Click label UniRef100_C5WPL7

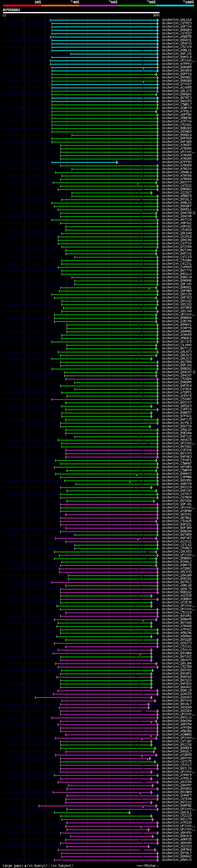[177, 104]
